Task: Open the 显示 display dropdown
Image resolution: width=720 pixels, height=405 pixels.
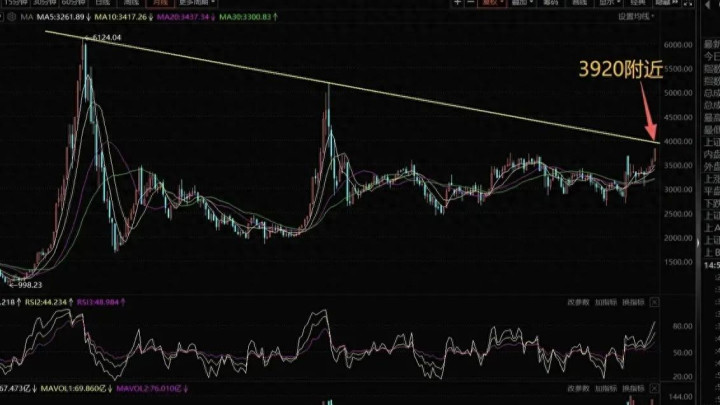Action: pyautogui.click(x=609, y=2)
